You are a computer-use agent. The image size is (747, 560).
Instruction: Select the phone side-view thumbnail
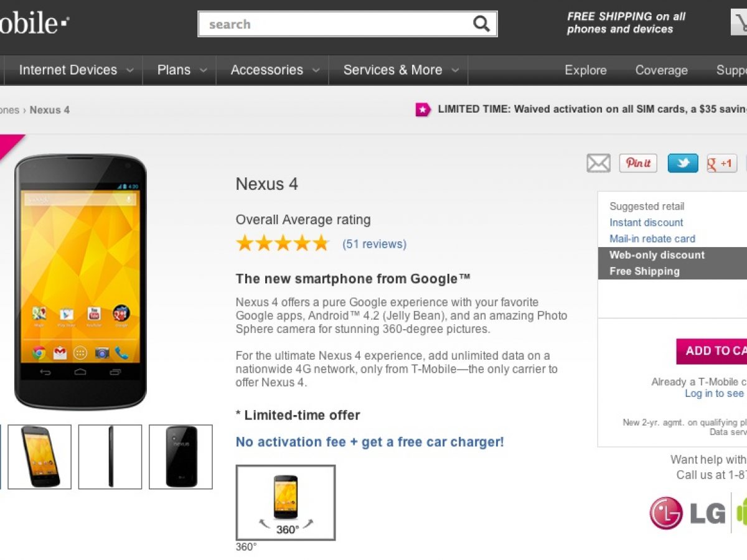tap(110, 457)
